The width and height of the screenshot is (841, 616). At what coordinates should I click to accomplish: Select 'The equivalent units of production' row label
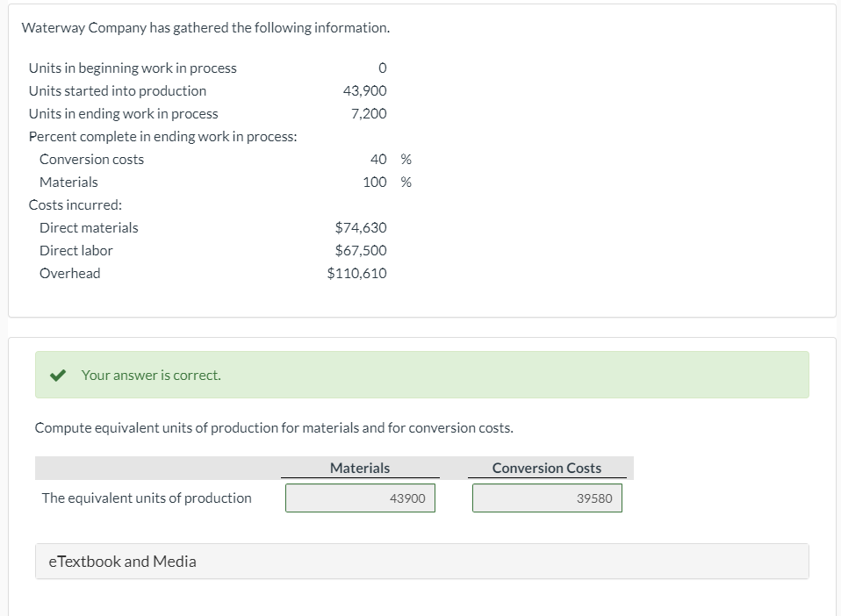coord(147,498)
